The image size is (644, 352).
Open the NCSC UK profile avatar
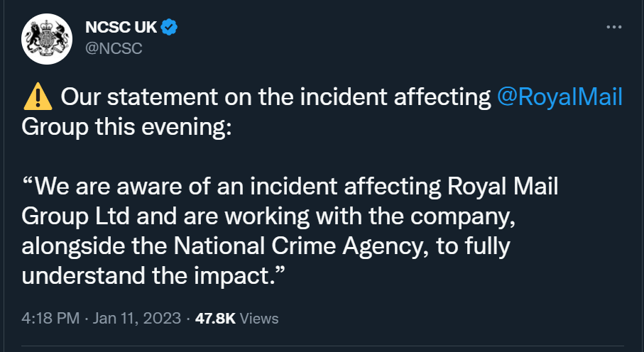click(x=47, y=39)
